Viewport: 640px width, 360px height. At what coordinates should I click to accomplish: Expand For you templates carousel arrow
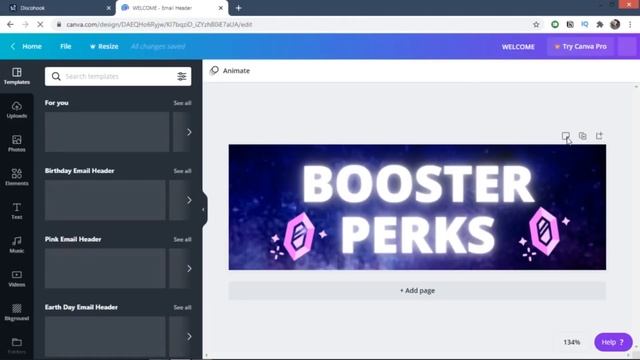(x=189, y=132)
